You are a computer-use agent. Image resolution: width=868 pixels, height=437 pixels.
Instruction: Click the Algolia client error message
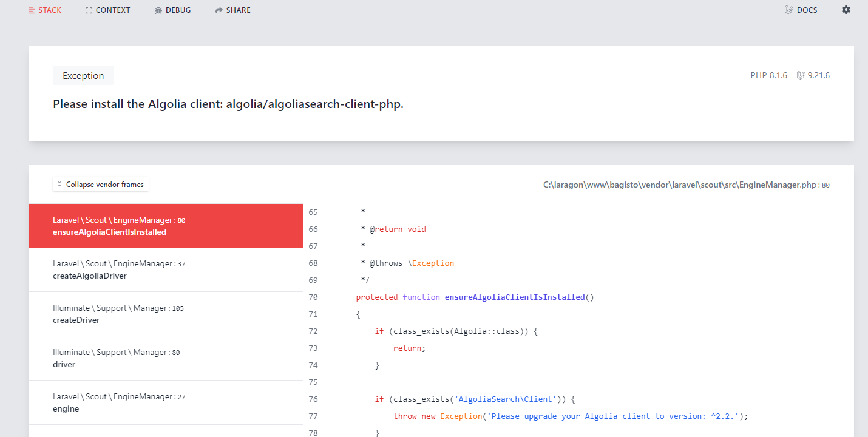tap(228, 104)
